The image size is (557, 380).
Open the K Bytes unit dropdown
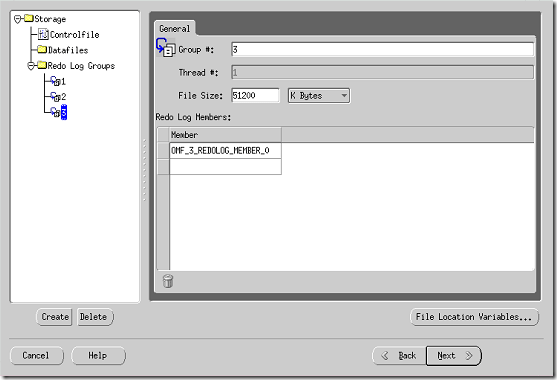coord(319,96)
